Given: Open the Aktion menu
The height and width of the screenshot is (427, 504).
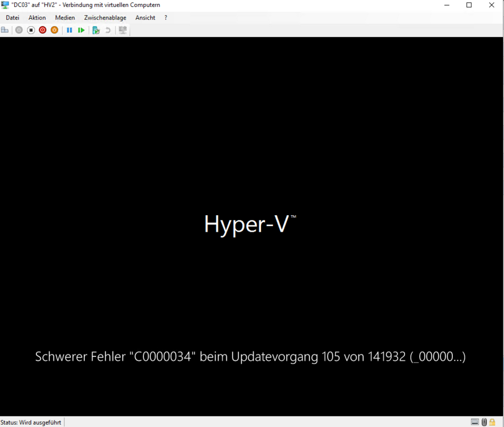Looking at the screenshot, I should [x=37, y=18].
